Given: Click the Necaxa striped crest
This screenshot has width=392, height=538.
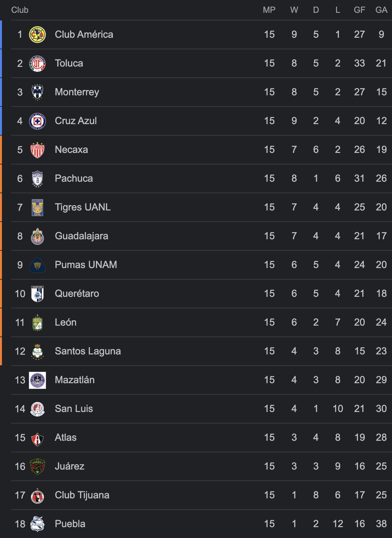Looking at the screenshot, I should coord(37,150).
